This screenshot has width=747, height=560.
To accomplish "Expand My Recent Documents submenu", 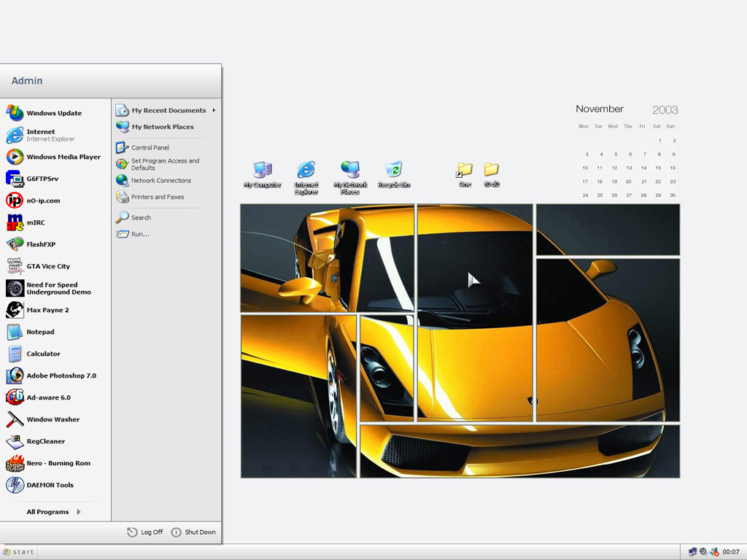I will tap(168, 110).
